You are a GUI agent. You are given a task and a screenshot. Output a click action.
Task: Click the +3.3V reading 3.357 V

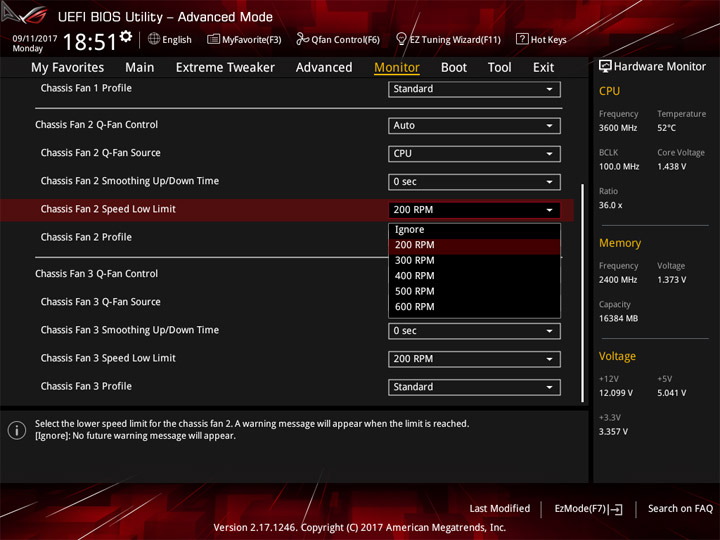pyautogui.click(x=613, y=432)
